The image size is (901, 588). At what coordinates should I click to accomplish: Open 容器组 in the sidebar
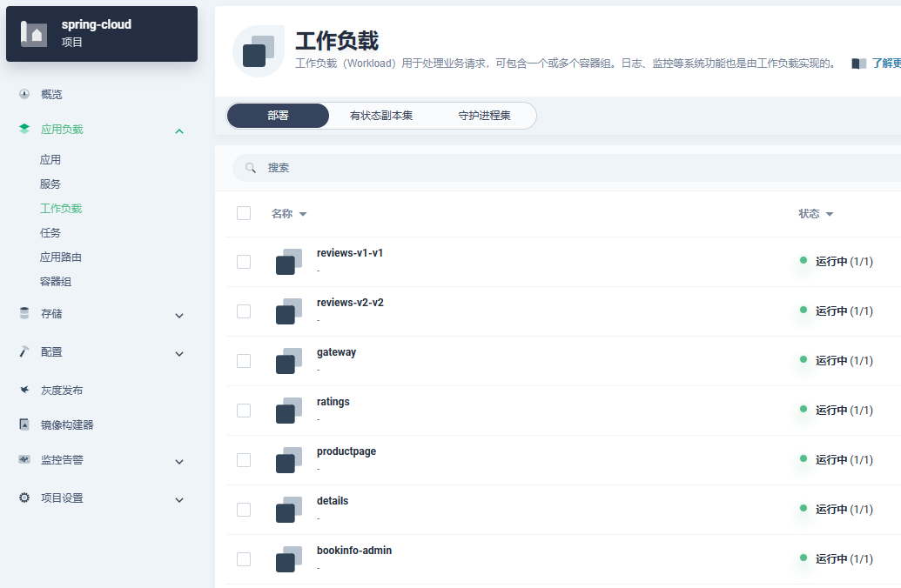pos(56,281)
